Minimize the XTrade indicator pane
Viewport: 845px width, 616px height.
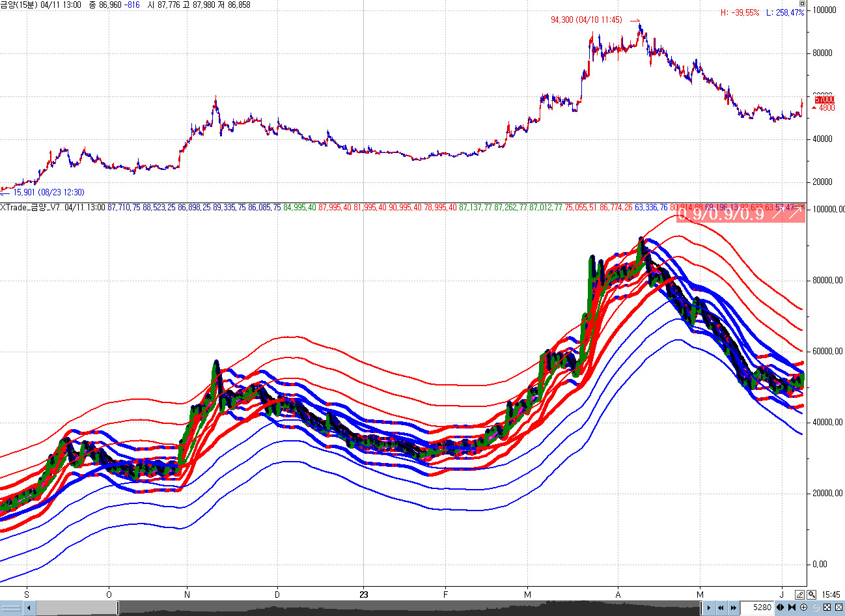tap(797, 206)
